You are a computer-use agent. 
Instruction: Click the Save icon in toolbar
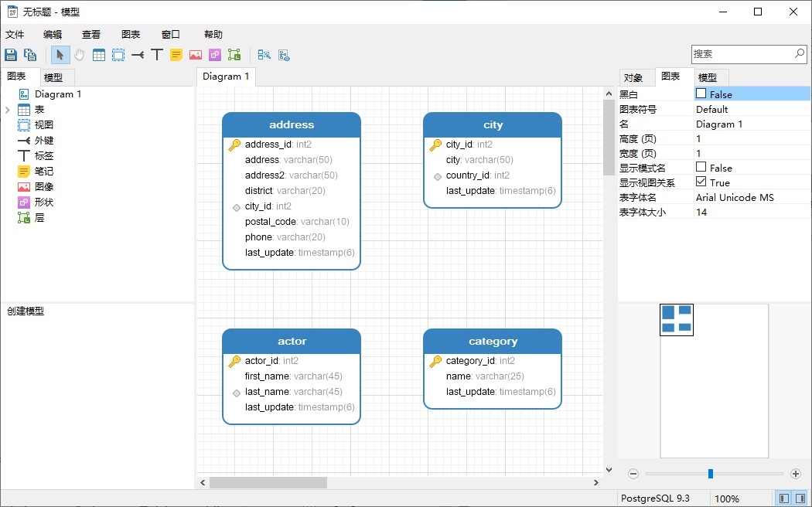click(x=11, y=54)
